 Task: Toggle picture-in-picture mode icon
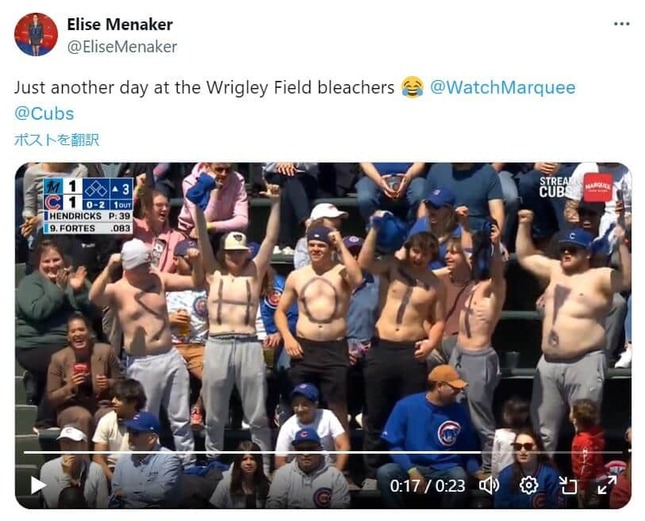(x=568, y=486)
